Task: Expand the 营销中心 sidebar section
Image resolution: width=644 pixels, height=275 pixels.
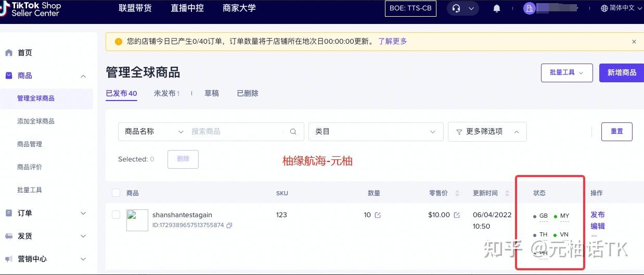Action: coord(83,259)
